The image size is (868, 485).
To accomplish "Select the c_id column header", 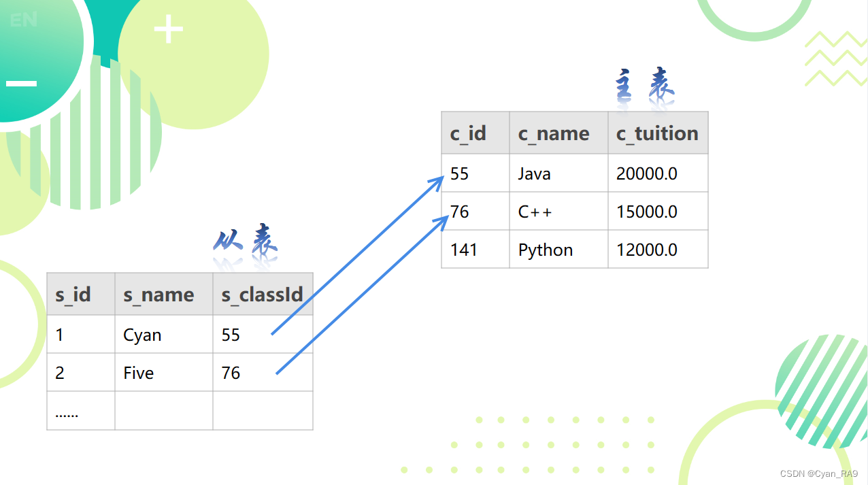I will [x=475, y=133].
